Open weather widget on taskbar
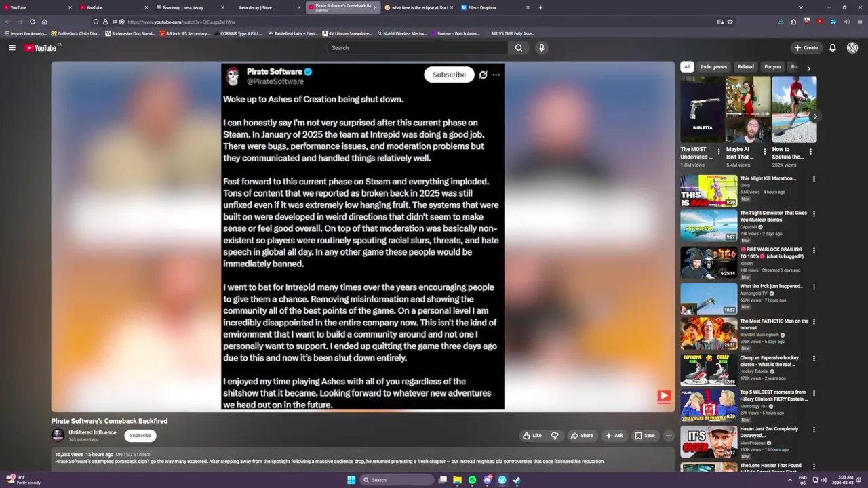The image size is (868, 488). [x=24, y=480]
